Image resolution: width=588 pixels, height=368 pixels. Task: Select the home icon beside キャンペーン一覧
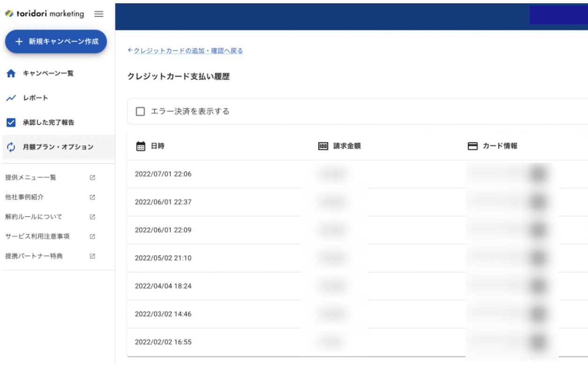[11, 73]
